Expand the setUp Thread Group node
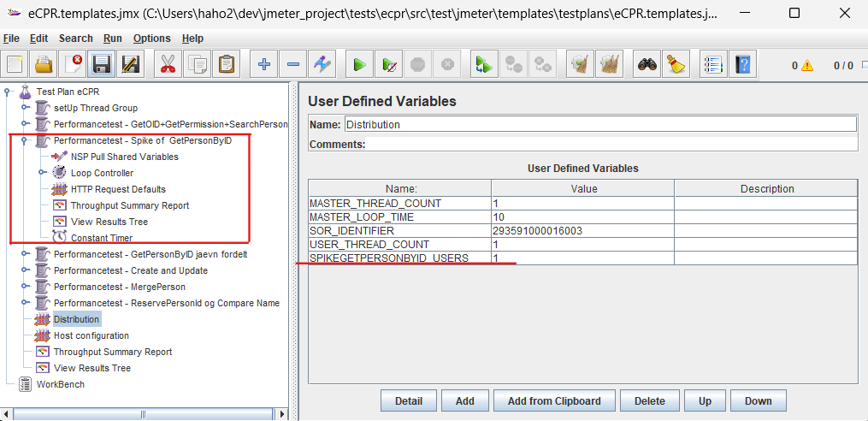This screenshot has width=868, height=421. pos(25,108)
